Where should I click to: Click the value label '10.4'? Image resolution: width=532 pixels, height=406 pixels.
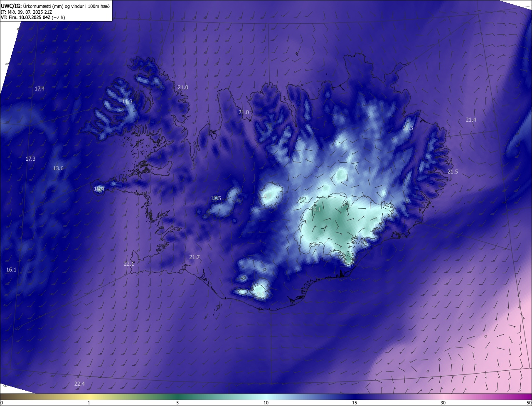coord(99,188)
